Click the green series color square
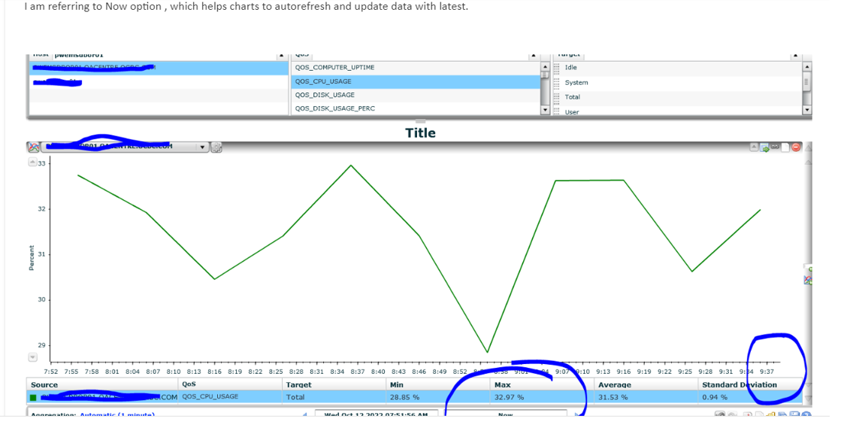This screenshot has width=868, height=431. click(x=34, y=397)
